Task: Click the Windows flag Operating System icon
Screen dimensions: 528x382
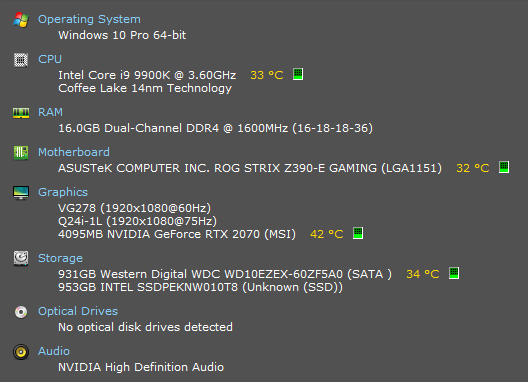Action: 21,20
